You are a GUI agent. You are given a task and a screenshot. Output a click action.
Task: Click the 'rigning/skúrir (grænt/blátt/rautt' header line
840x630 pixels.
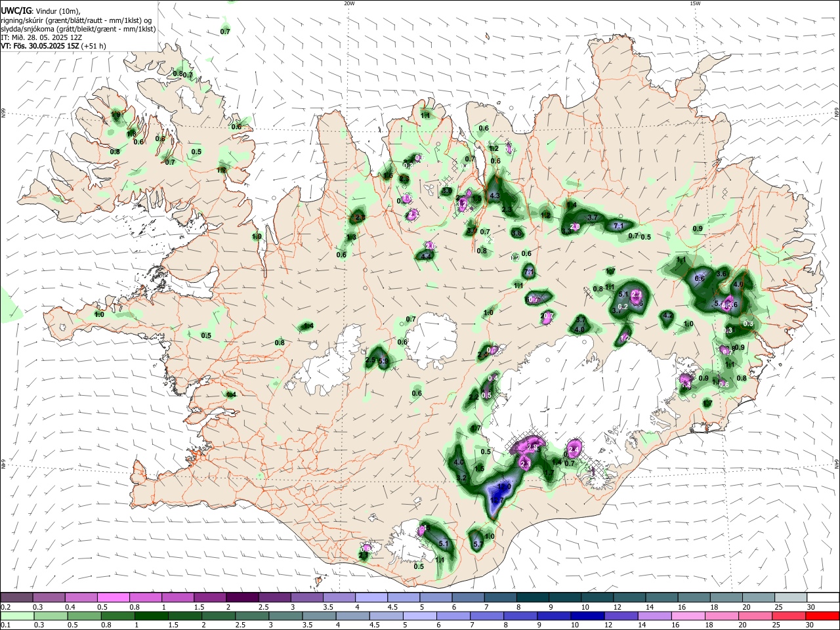(77, 20)
